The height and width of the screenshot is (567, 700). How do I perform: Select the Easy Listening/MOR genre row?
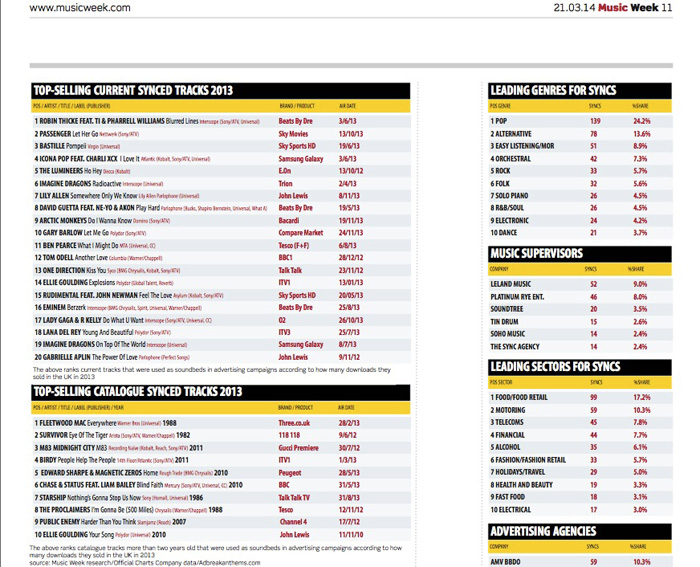pyautogui.click(x=579, y=146)
